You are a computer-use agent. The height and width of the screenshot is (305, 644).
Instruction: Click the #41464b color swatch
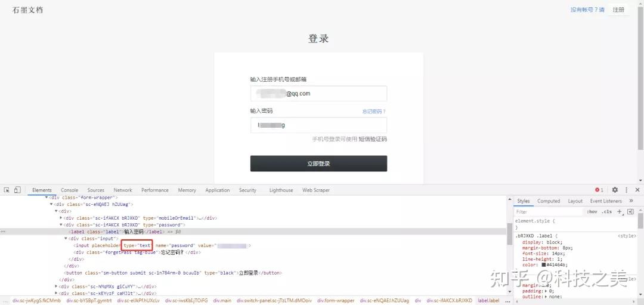coord(544,265)
